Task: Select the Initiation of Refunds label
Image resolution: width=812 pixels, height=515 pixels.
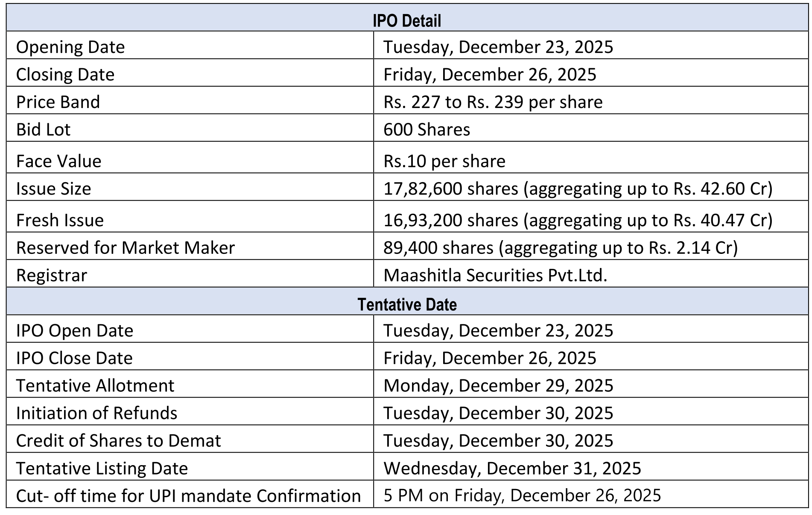Action: pos(96,413)
